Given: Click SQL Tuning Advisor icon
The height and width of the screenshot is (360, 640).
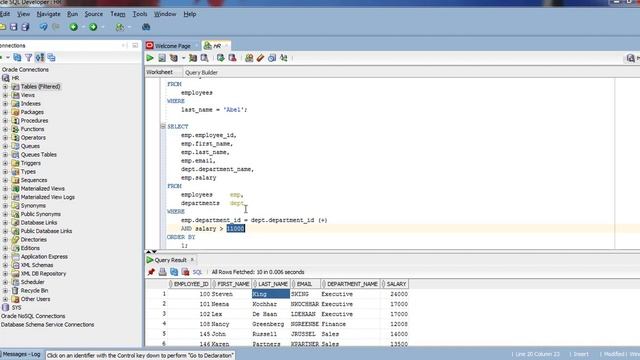Looking at the screenshot, I should click(x=204, y=58).
